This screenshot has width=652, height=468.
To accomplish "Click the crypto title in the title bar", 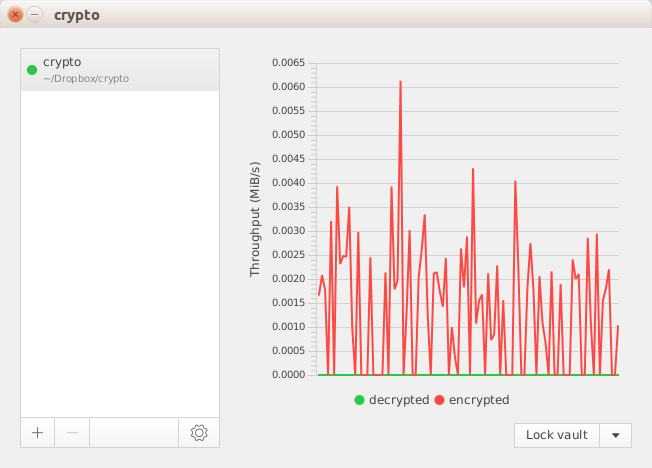I will (77, 15).
